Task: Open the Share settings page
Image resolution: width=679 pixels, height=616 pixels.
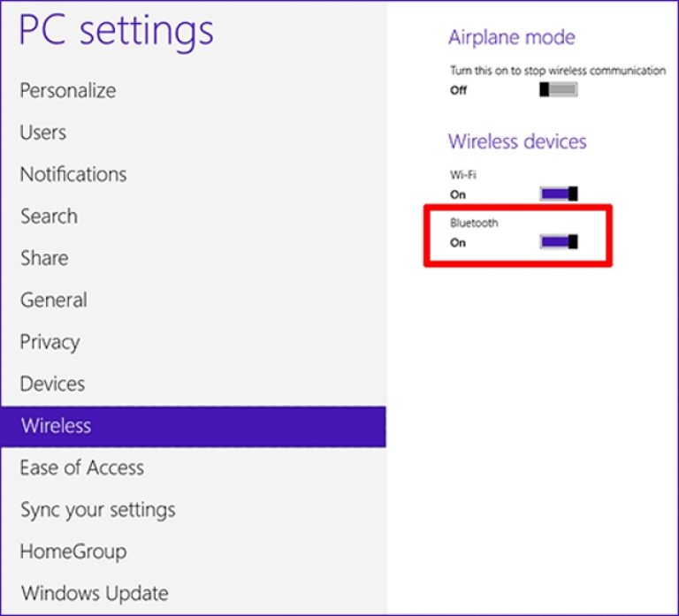Action: point(44,258)
